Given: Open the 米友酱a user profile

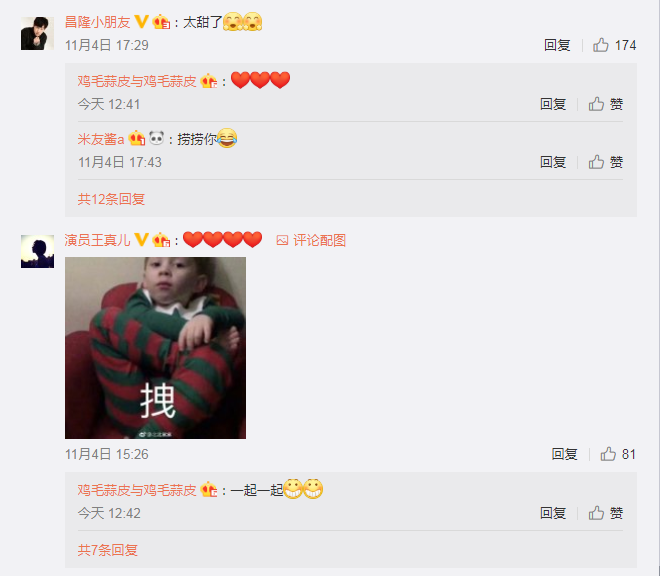Looking at the screenshot, I should (101, 139).
